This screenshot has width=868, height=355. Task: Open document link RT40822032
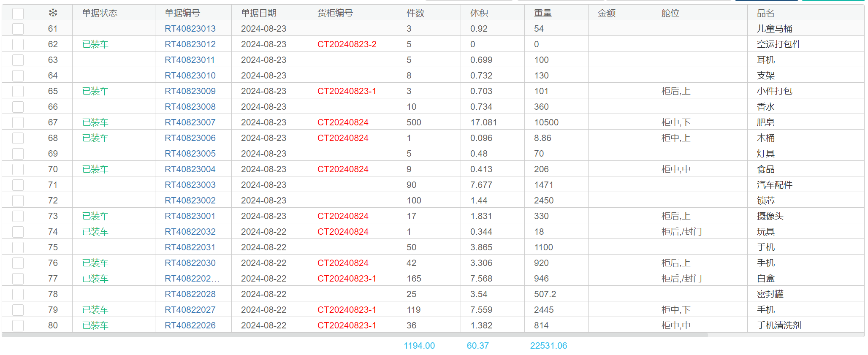pyautogui.click(x=190, y=232)
